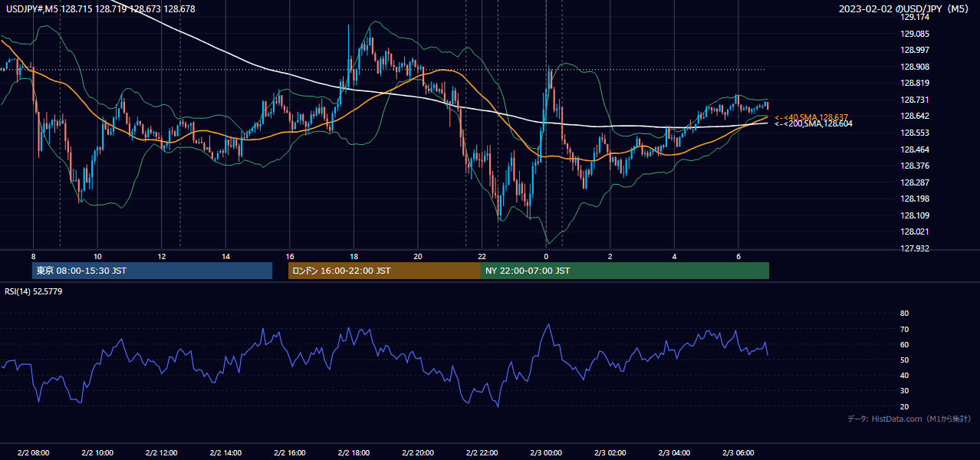
Task: Click price axis value 128.376
Action: tap(915, 166)
